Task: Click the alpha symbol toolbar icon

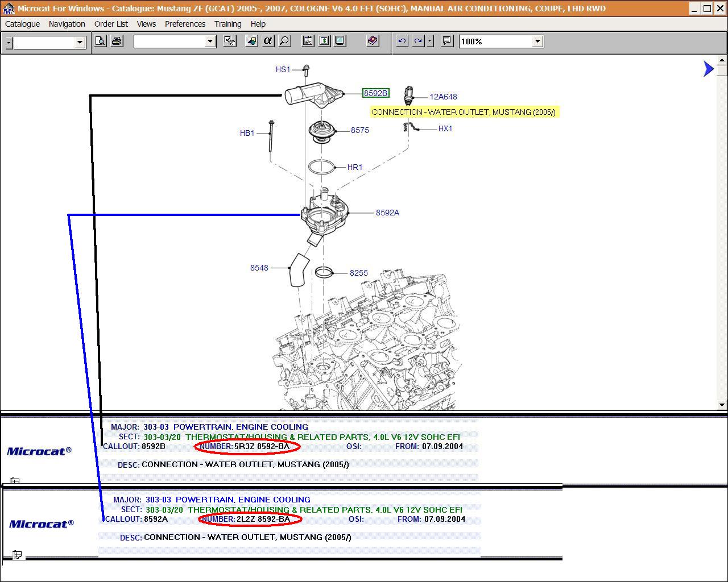Action: coord(267,41)
